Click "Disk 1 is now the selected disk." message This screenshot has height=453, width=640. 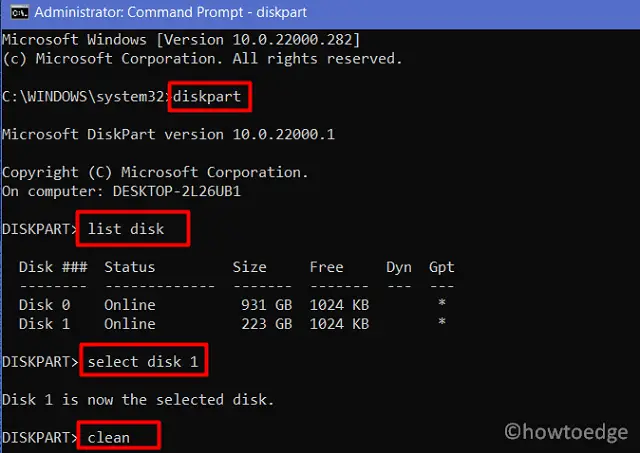[x=138, y=399]
